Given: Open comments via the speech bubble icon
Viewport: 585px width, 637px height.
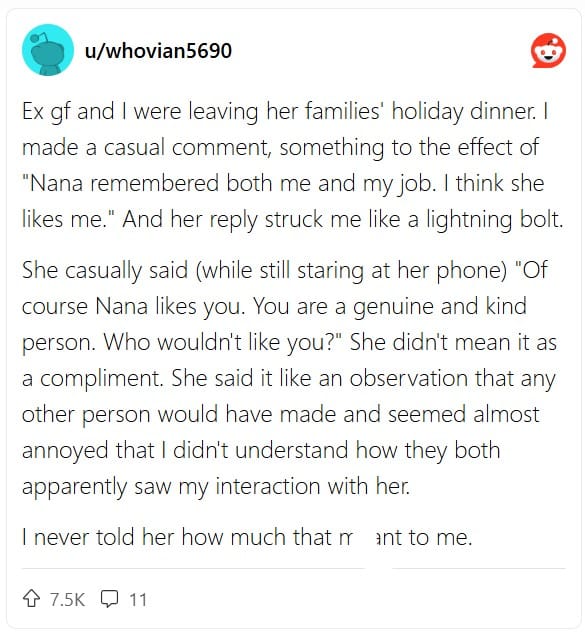Looking at the screenshot, I should (x=109, y=599).
